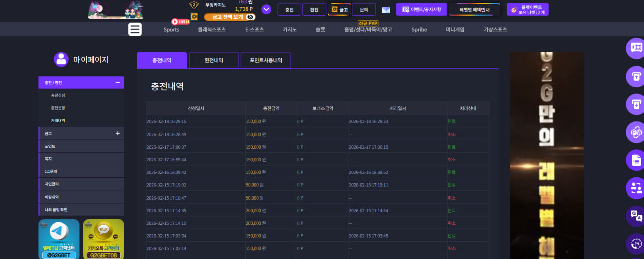Open the 24-hour support sidebar icon
644x259 pixels.
[x=636, y=244]
